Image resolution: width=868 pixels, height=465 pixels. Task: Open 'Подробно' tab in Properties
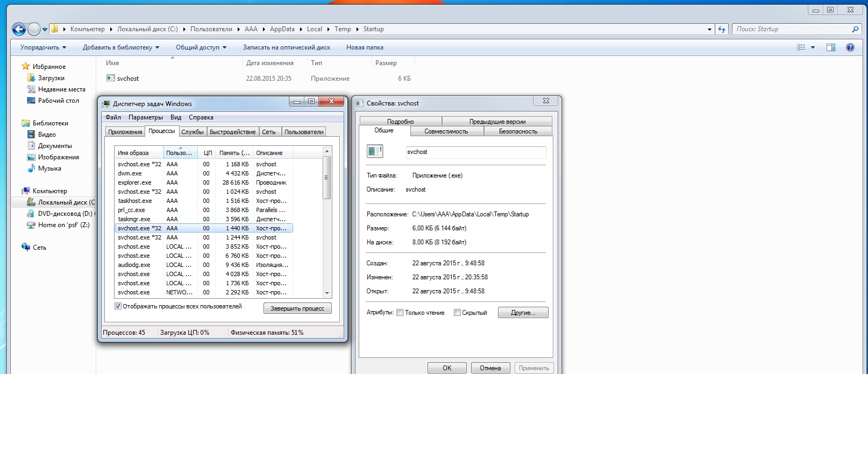pyautogui.click(x=401, y=122)
